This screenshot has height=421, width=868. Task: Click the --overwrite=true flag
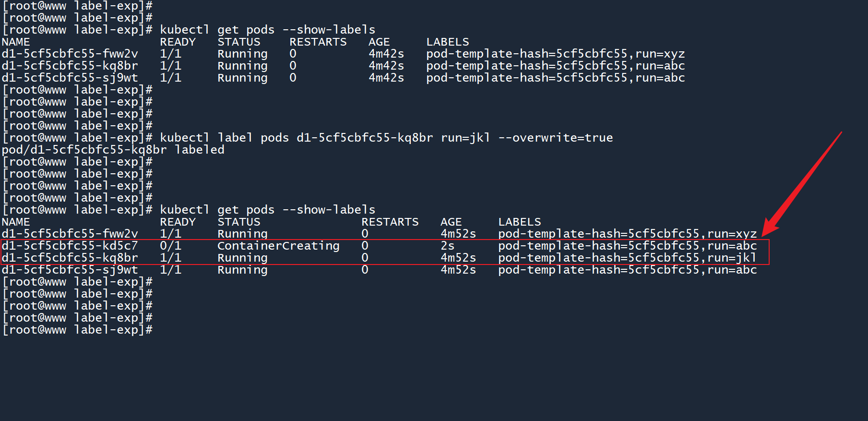555,138
